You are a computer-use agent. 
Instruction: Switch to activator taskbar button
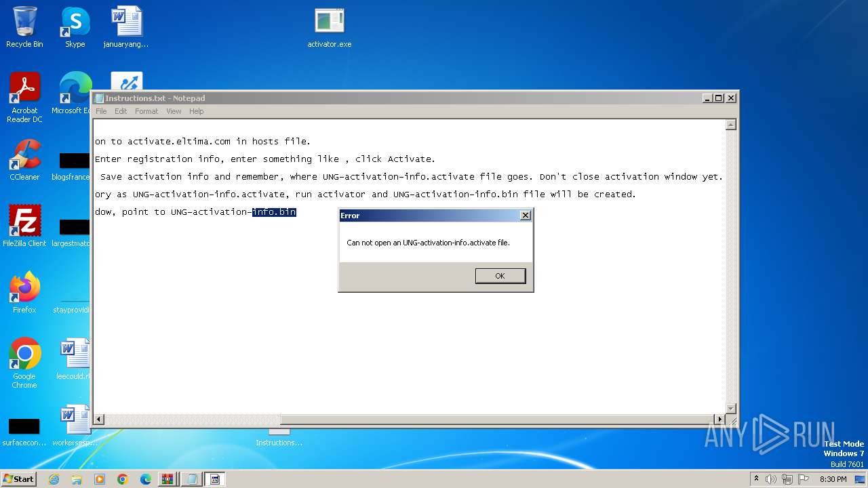click(x=215, y=479)
